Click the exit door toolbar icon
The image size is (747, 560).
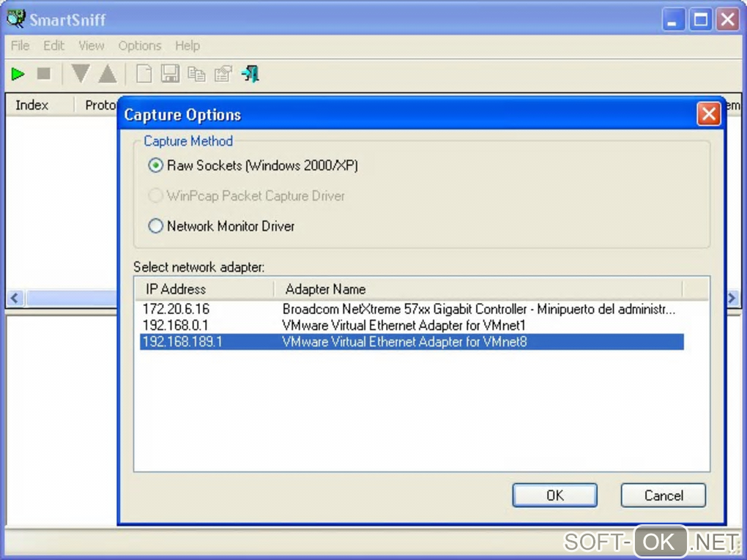tap(250, 74)
